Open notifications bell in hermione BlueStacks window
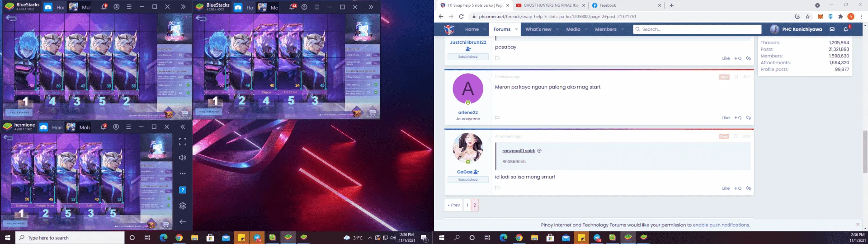Viewport: 868px width, 244px height. [x=104, y=127]
